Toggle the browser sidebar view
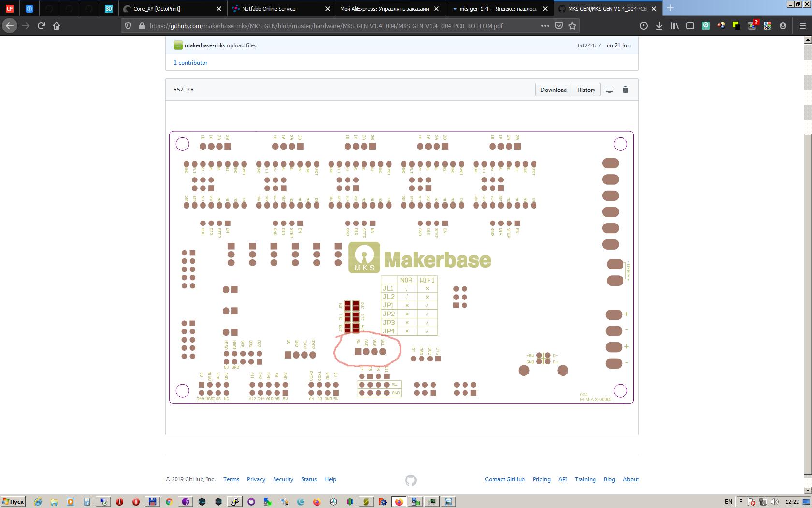This screenshot has height=508, width=812. tap(690, 26)
